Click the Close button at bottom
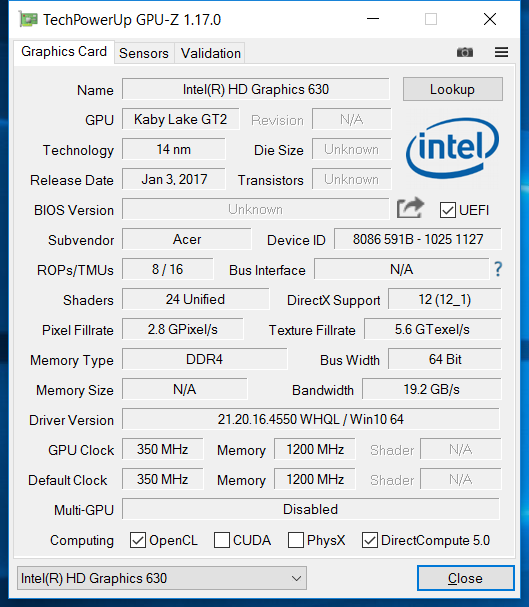Image resolution: width=529 pixels, height=607 pixels. pyautogui.click(x=466, y=578)
